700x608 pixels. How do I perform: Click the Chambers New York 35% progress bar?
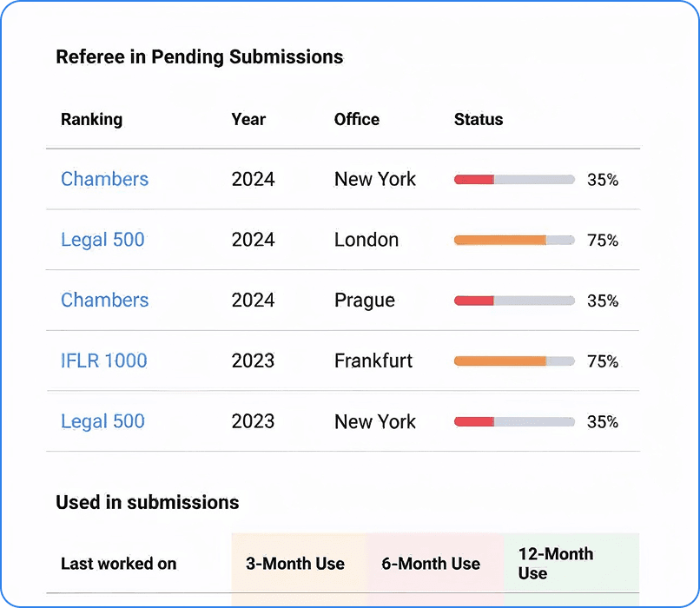point(514,180)
